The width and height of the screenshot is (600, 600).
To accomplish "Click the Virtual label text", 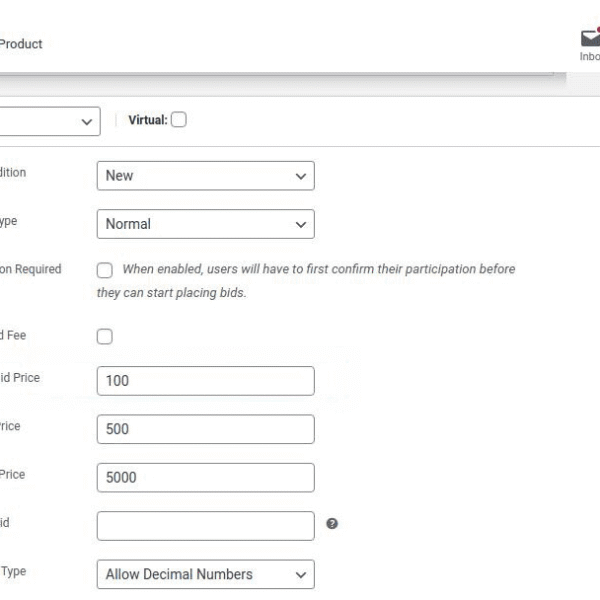I will pos(147,120).
